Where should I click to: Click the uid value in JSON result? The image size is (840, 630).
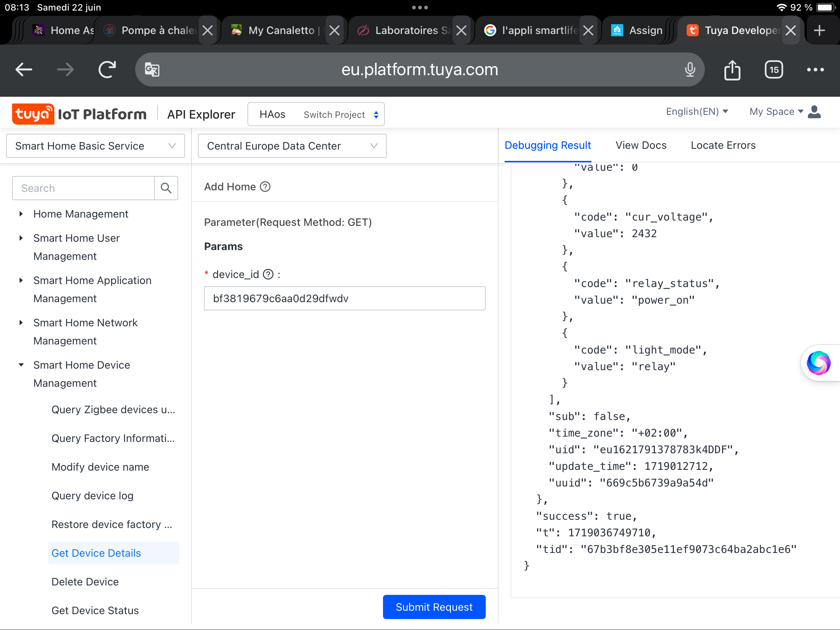tap(662, 449)
